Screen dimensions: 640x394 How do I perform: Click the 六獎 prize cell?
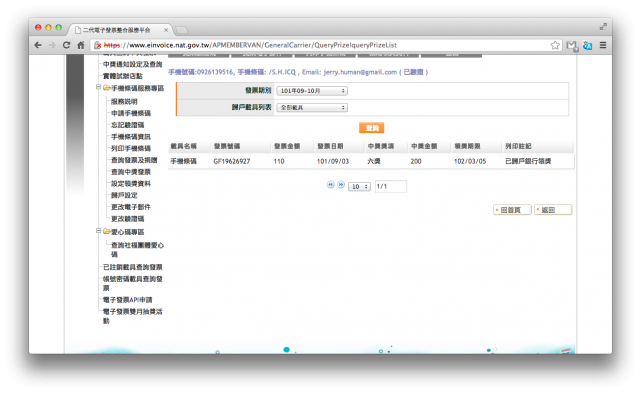pos(374,161)
